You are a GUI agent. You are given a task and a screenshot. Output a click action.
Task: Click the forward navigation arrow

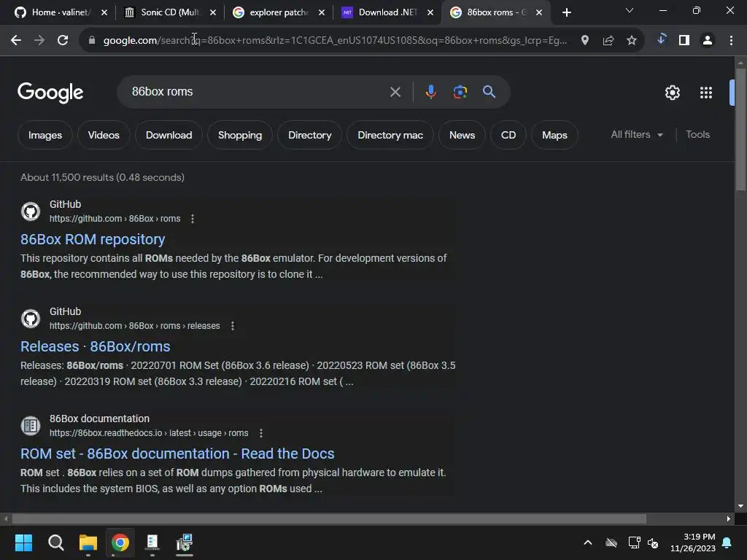click(x=39, y=41)
